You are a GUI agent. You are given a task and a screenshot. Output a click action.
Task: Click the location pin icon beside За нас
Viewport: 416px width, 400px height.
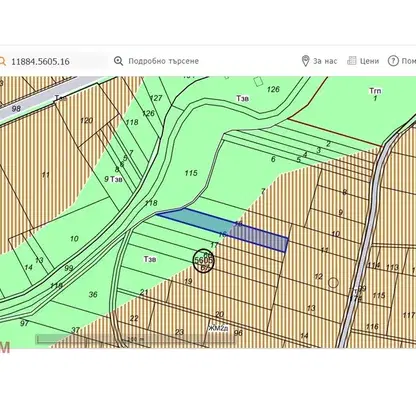click(x=305, y=61)
